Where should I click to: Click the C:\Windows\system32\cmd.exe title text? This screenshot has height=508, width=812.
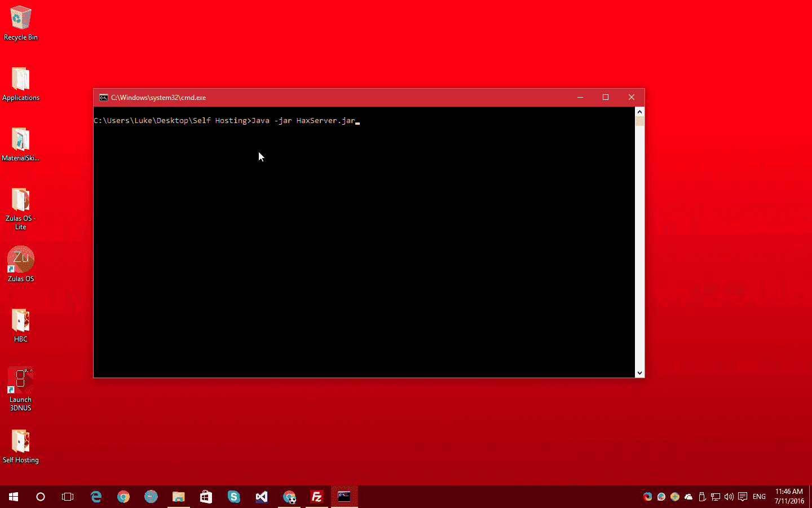pyautogui.click(x=158, y=98)
